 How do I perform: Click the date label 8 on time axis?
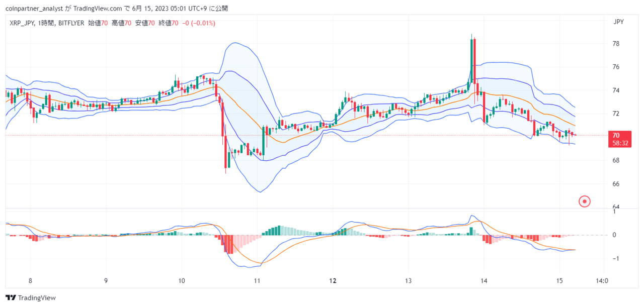click(31, 281)
